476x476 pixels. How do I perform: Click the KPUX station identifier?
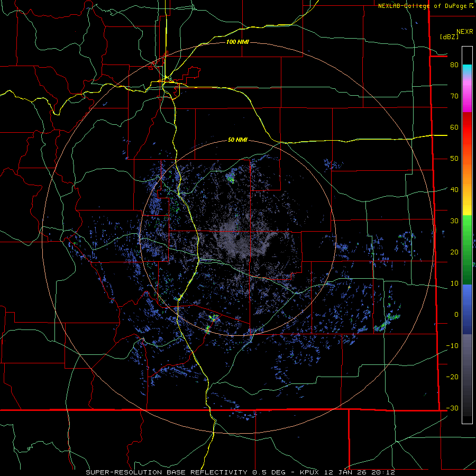tap(310, 472)
